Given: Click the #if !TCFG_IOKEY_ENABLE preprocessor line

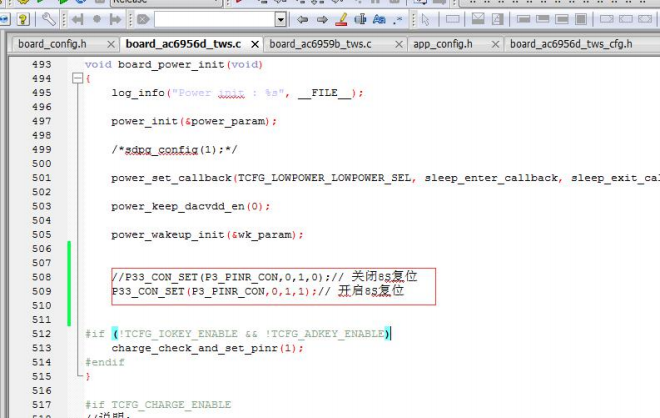Looking at the screenshot, I should click(238, 334).
